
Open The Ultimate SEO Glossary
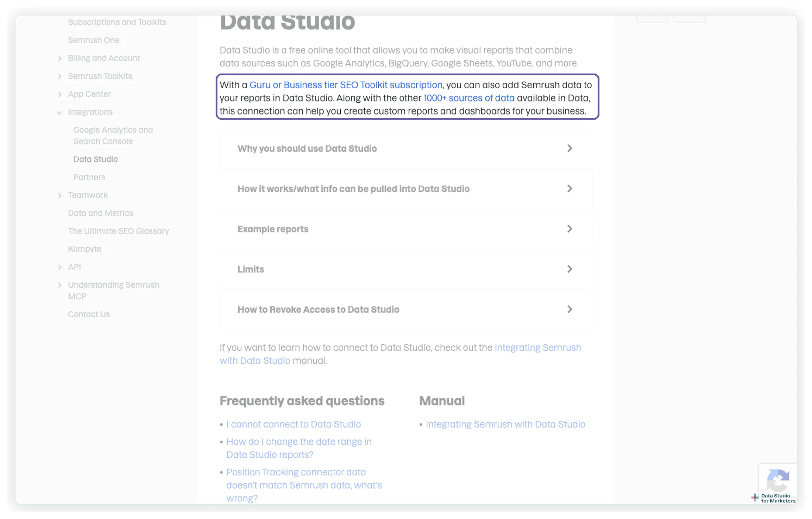(x=118, y=231)
